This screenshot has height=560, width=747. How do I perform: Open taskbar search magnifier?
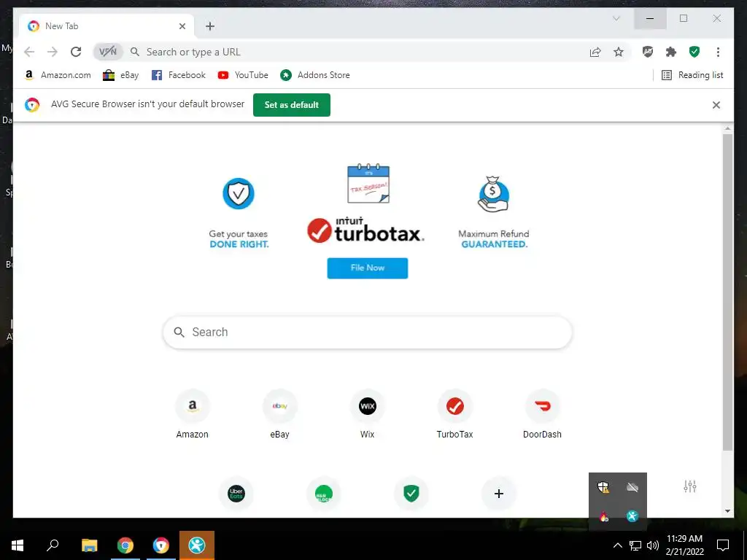tap(53, 545)
